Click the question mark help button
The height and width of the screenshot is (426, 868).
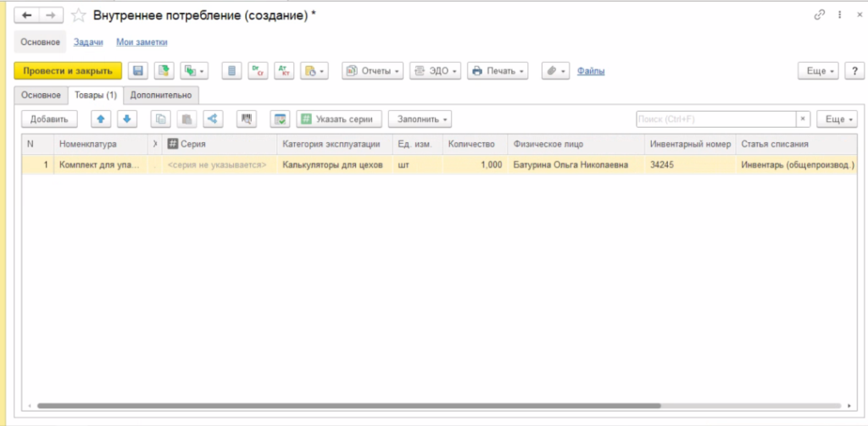pyautogui.click(x=854, y=71)
